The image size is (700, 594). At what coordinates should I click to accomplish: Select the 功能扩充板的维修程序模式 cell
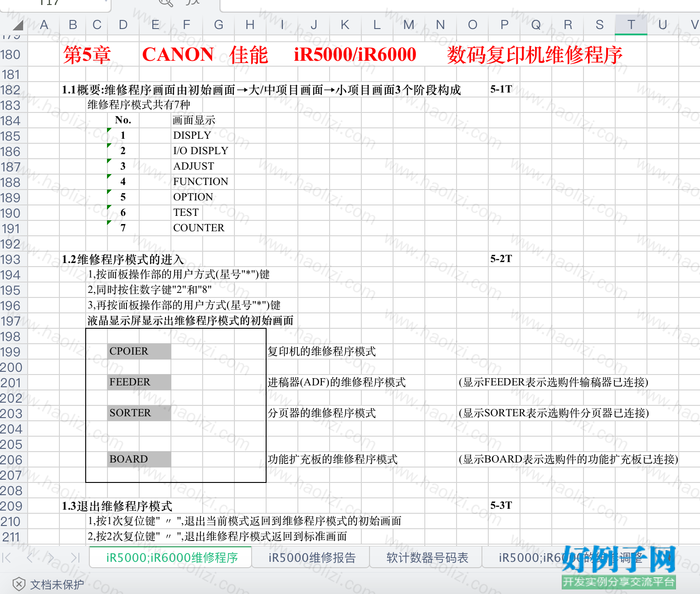click(x=332, y=459)
